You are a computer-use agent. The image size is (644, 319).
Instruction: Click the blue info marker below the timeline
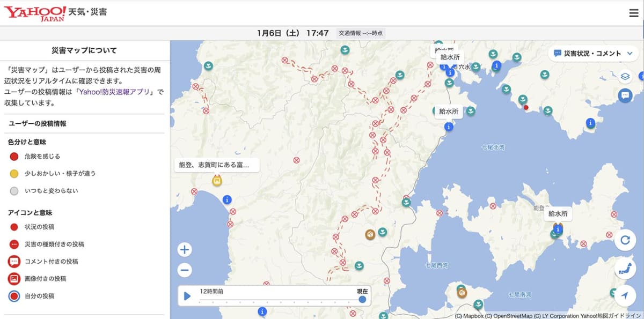click(261, 311)
